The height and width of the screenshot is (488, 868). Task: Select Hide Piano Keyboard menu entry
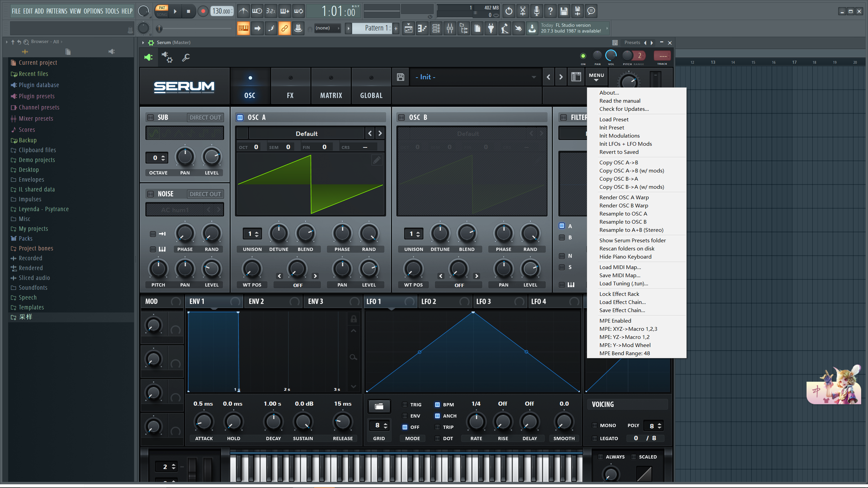[x=625, y=257]
